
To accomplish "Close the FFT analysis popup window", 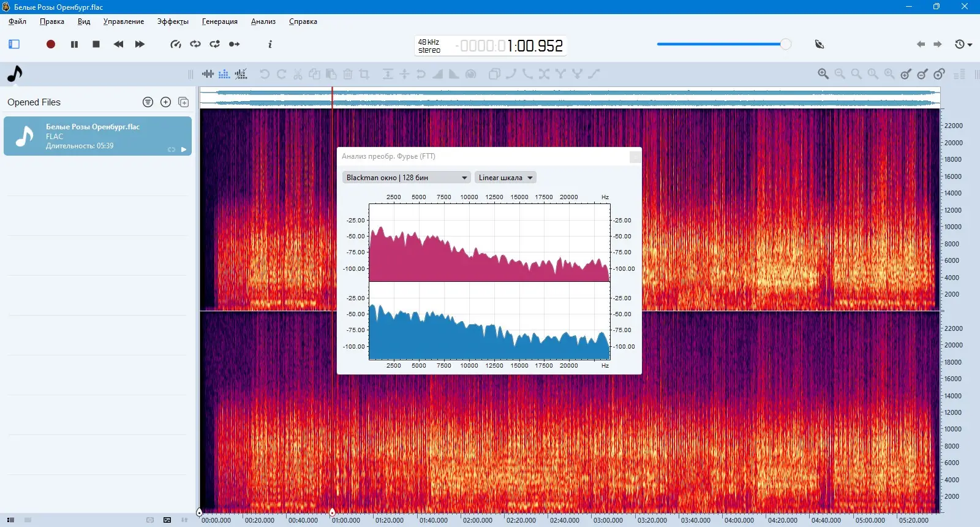I will tap(635, 157).
